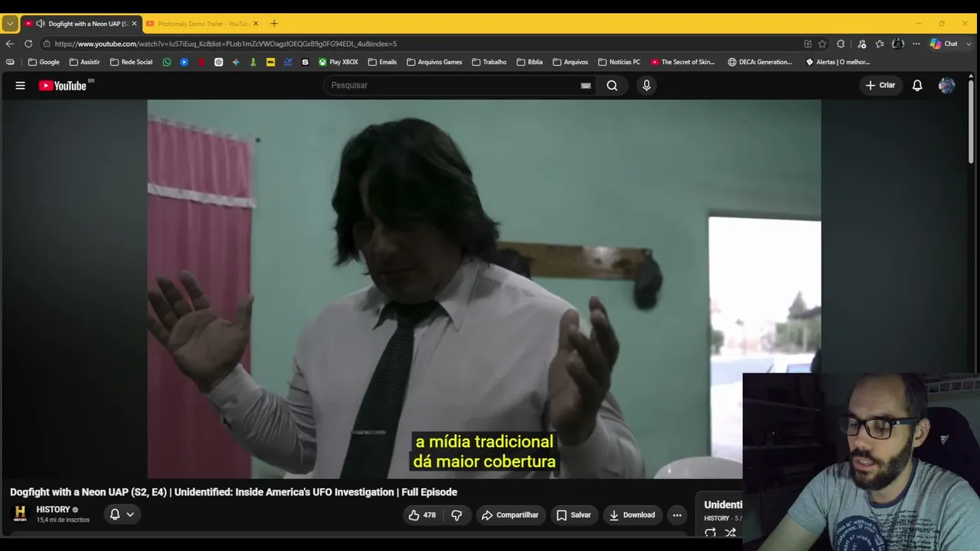Click the Criar button
Viewport: 980px width, 551px height.
[880, 86]
